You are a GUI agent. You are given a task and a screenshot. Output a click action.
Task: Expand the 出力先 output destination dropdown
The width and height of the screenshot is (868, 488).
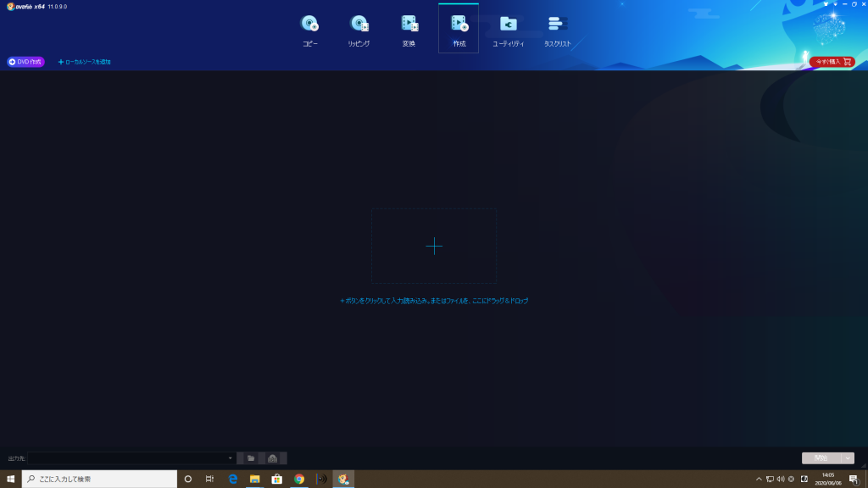coord(230,458)
